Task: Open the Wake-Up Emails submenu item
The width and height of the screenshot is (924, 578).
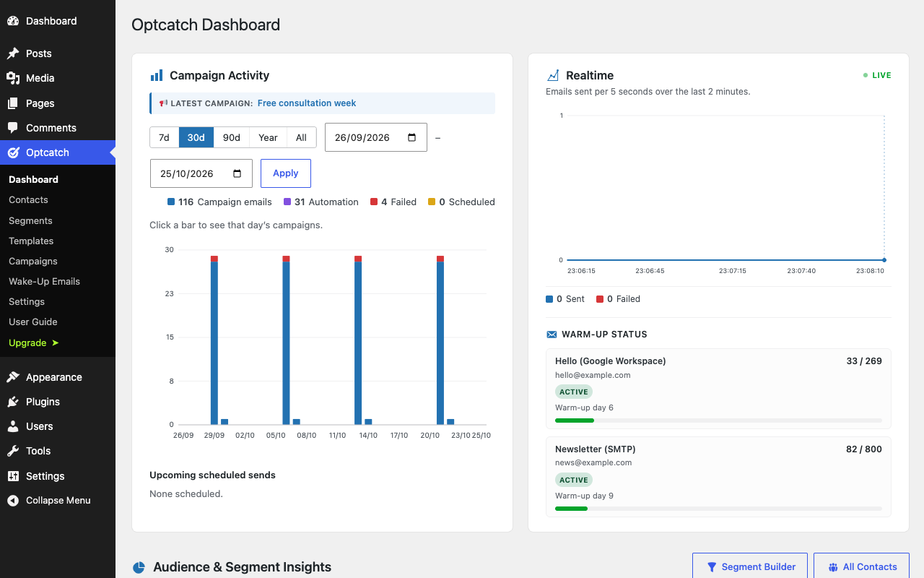Action: tap(44, 281)
